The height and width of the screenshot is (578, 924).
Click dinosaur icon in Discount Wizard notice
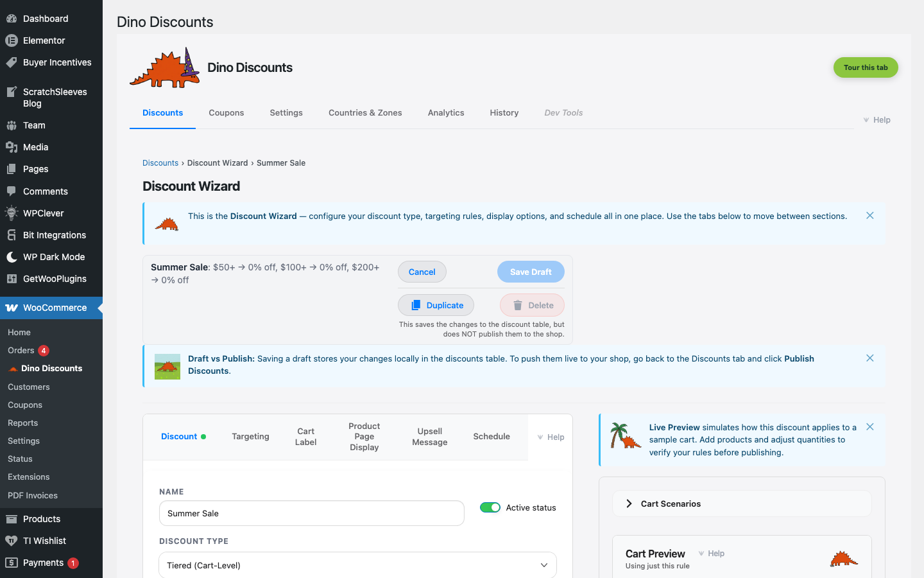pyautogui.click(x=167, y=223)
